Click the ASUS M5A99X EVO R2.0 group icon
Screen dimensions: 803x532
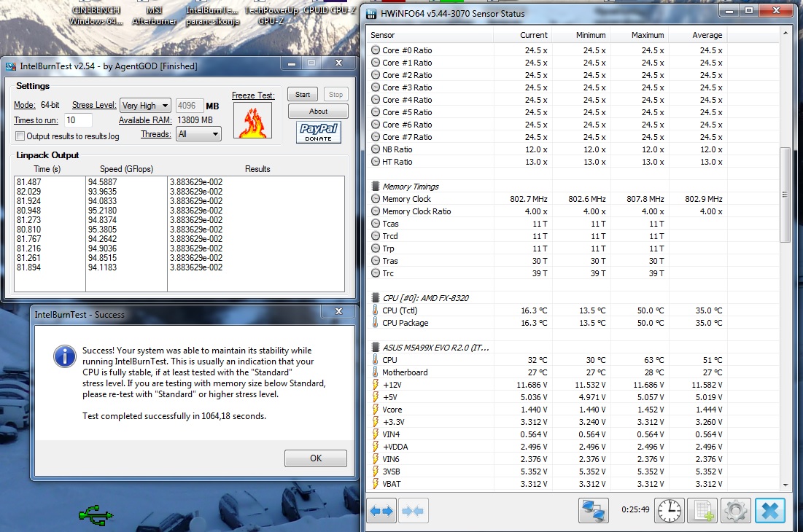pos(376,348)
